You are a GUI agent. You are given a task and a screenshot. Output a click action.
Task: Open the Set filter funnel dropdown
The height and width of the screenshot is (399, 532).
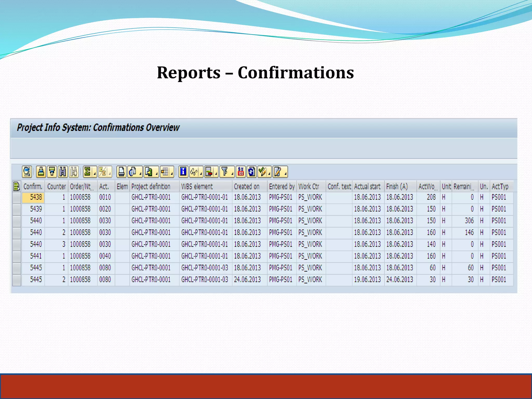tap(227, 172)
